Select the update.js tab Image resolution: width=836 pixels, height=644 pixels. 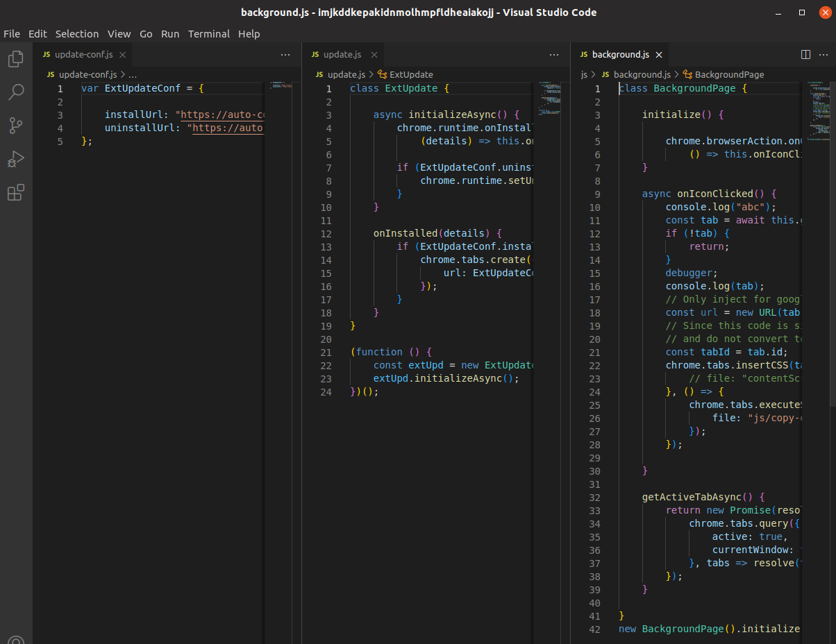(x=343, y=55)
